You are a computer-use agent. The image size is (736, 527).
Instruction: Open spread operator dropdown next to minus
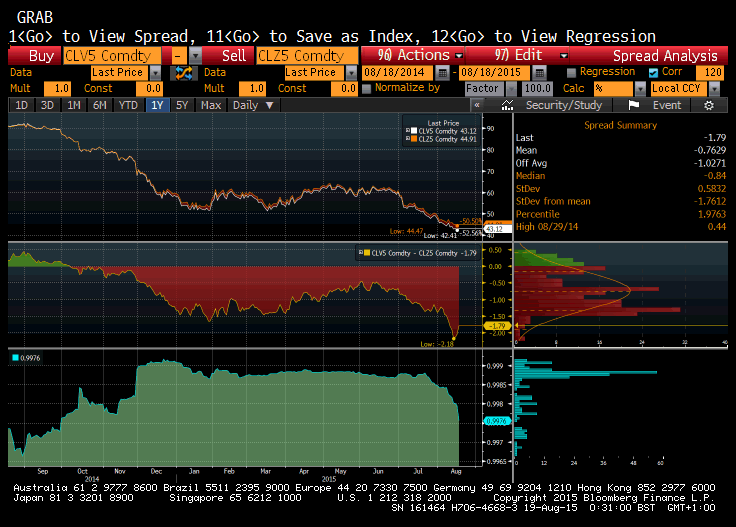(x=195, y=56)
